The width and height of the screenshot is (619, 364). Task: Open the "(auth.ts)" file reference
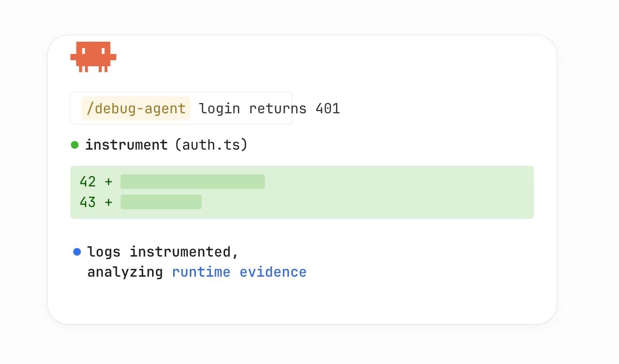pos(211,145)
